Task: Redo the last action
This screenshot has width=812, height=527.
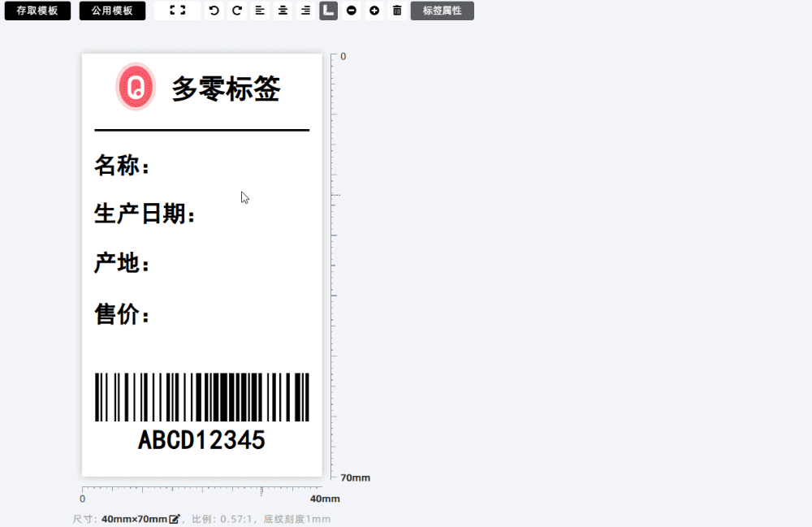Action: coord(237,11)
